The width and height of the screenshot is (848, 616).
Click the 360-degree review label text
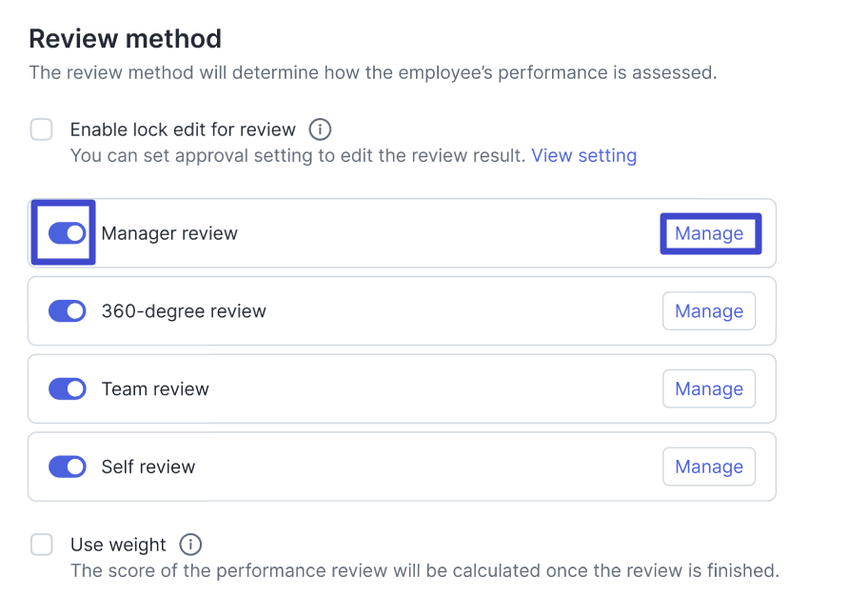[184, 311]
